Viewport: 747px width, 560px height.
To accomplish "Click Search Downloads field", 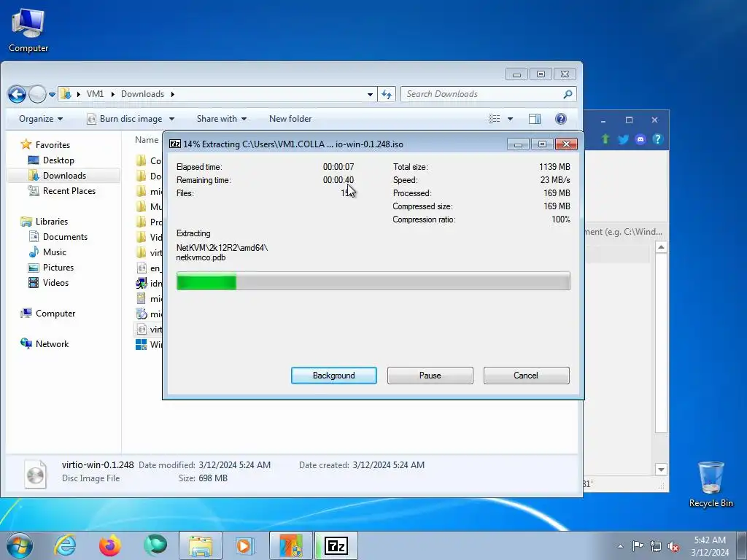I will point(481,94).
